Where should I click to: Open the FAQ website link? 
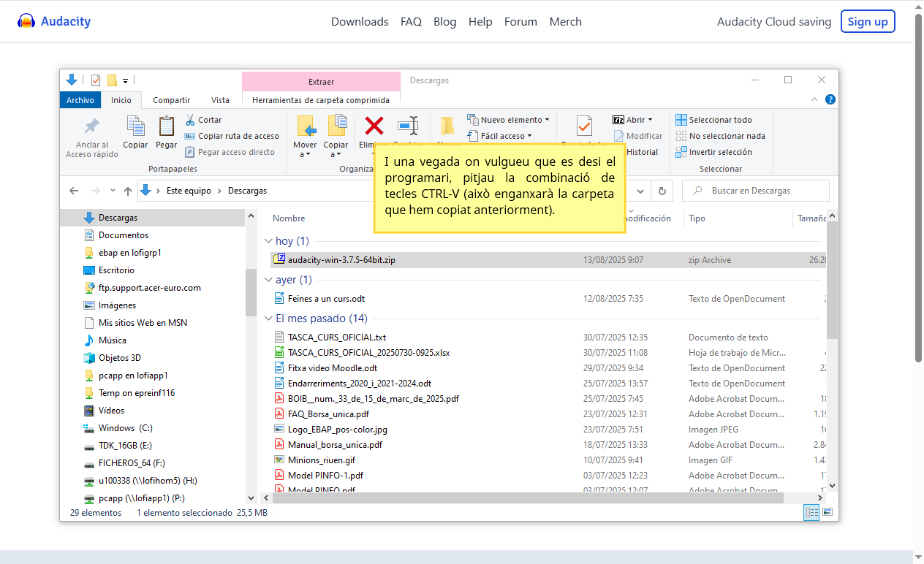point(411,22)
